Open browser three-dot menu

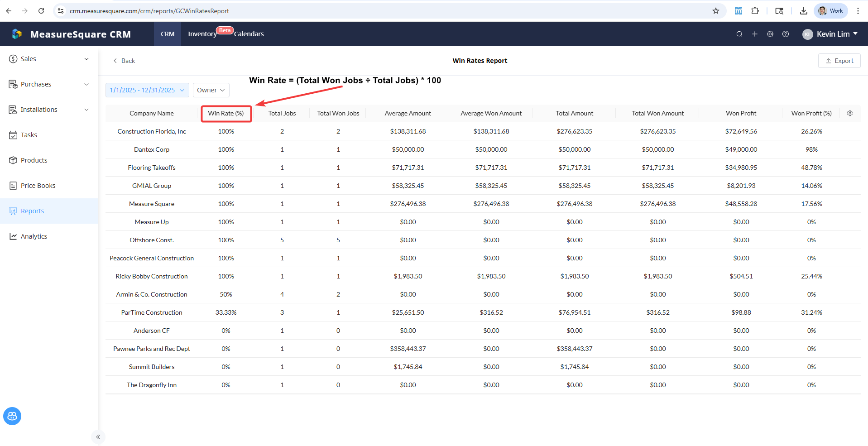(x=858, y=11)
